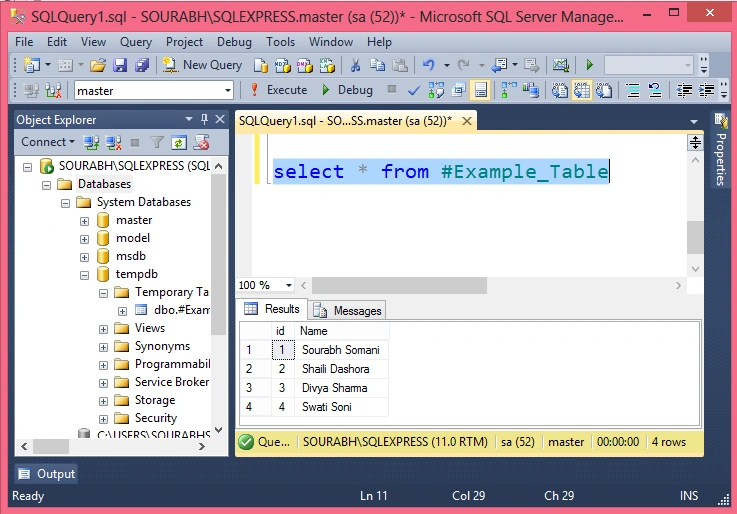The image size is (737, 514).
Task: Toggle Include Actual Execution Plan
Action: point(509,90)
